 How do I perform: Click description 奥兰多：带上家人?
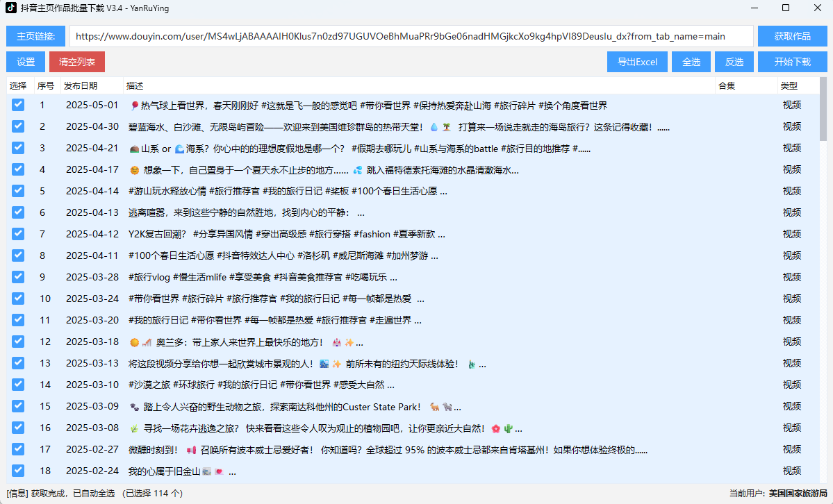tap(247, 342)
